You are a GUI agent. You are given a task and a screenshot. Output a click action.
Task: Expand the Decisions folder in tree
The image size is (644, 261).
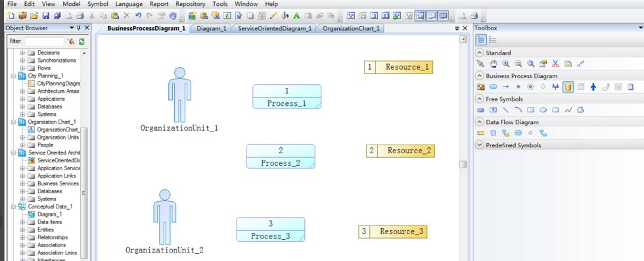[22, 53]
